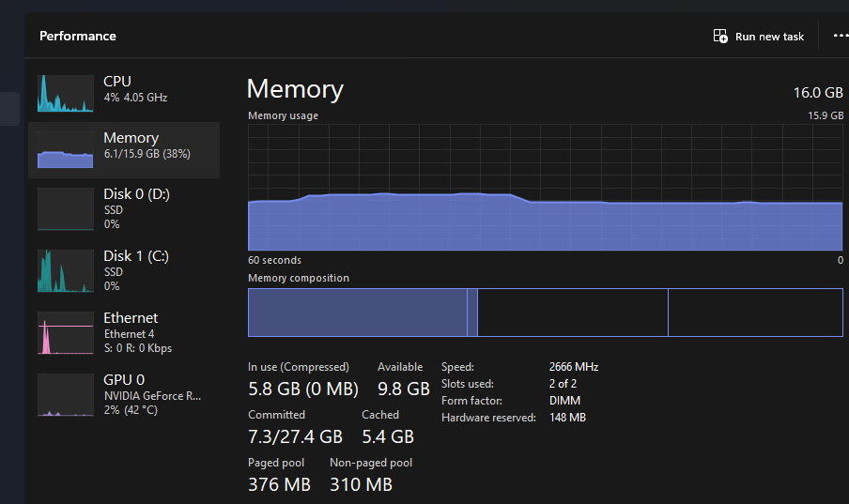Select the CPU usage mini graph
The height and width of the screenshot is (504, 849).
[x=66, y=94]
